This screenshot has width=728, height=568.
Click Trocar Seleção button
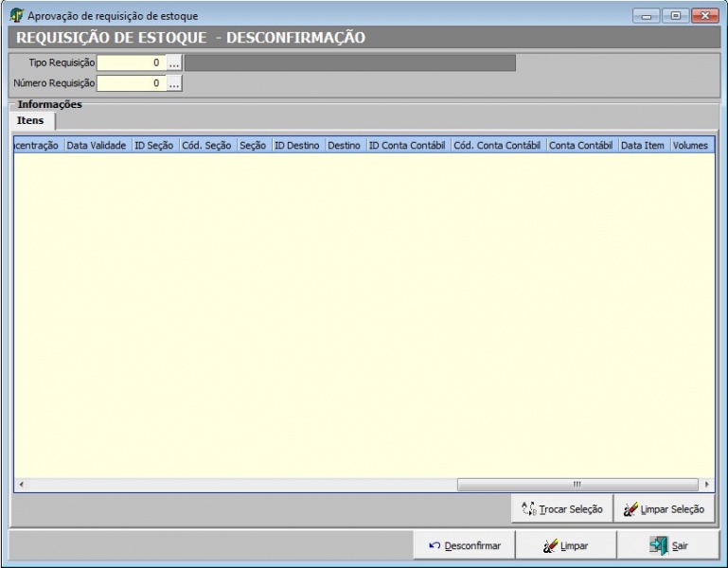[x=561, y=509]
